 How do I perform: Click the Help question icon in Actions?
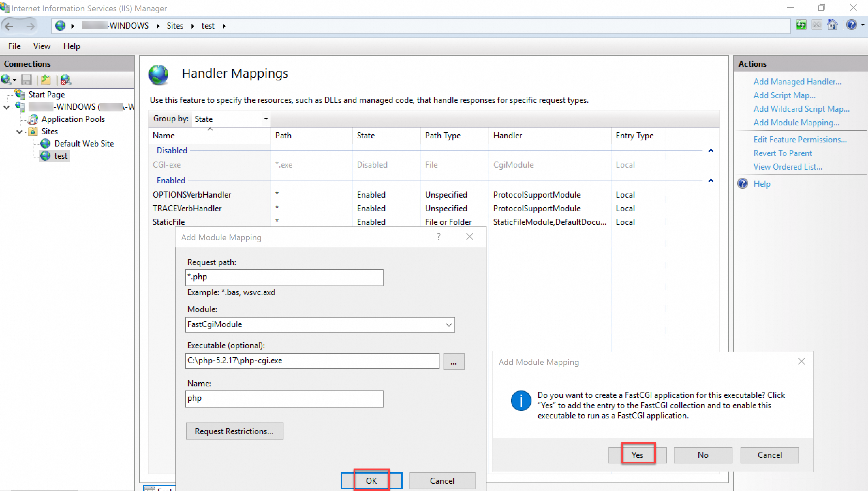tap(743, 184)
